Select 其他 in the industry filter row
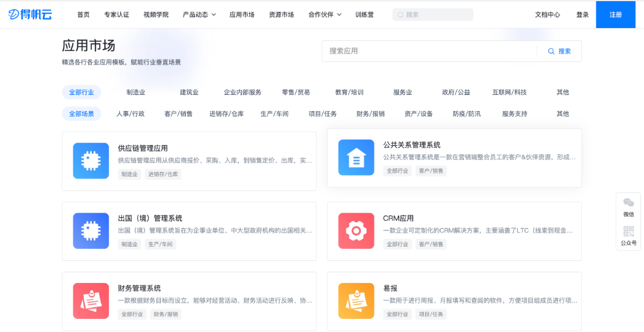The width and height of the screenshot is (644, 332). pos(563,92)
